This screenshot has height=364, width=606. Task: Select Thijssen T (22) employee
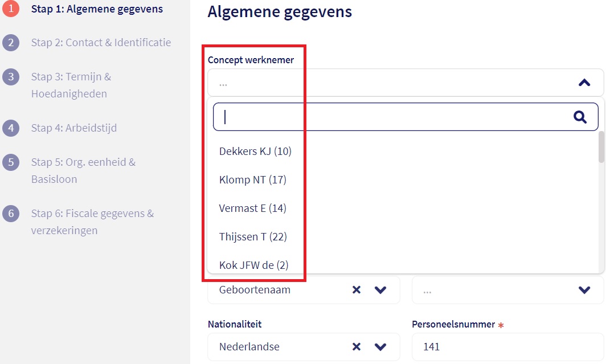pyautogui.click(x=252, y=237)
